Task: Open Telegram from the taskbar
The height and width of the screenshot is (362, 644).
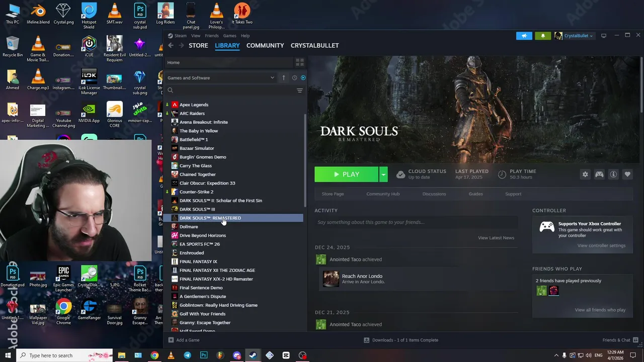Action: (x=187, y=355)
